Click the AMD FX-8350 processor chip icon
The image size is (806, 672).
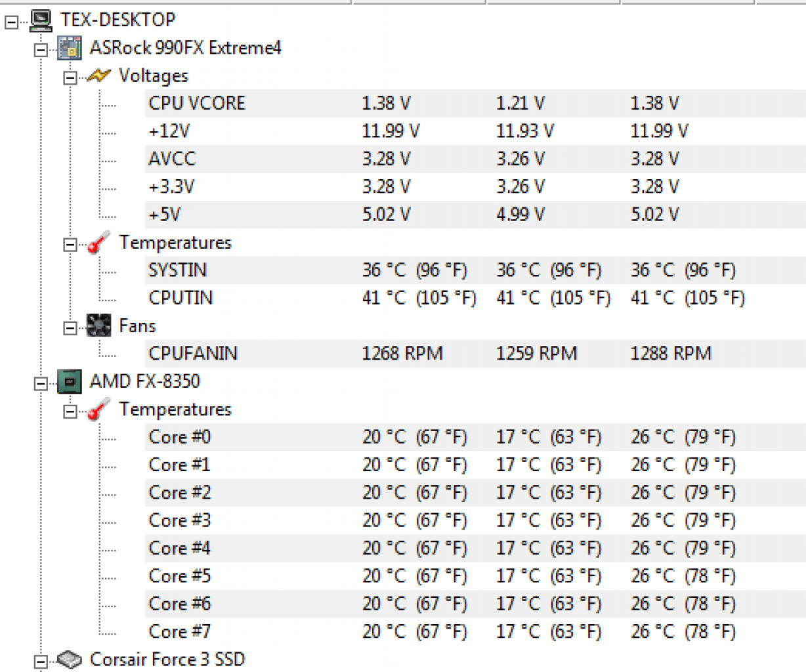(x=70, y=381)
